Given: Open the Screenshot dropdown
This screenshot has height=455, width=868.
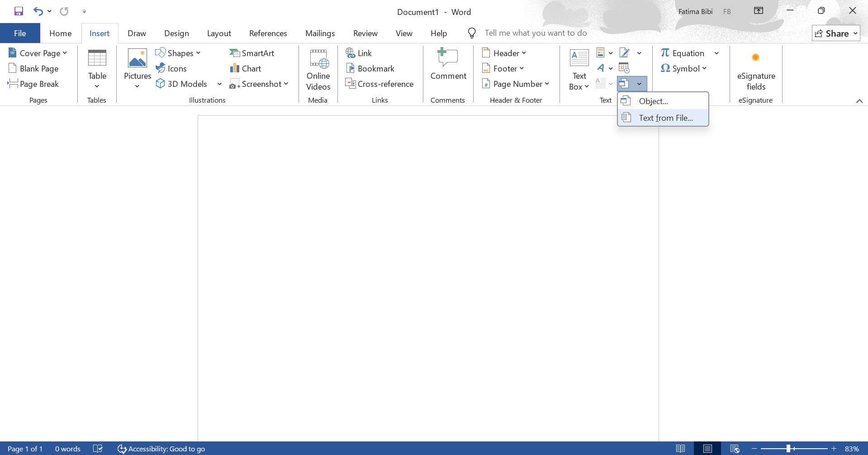Looking at the screenshot, I should tap(259, 84).
